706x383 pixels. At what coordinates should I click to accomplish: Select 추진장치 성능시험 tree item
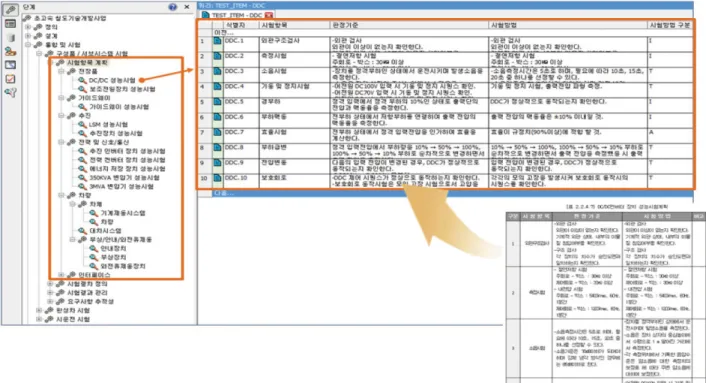coord(116,133)
